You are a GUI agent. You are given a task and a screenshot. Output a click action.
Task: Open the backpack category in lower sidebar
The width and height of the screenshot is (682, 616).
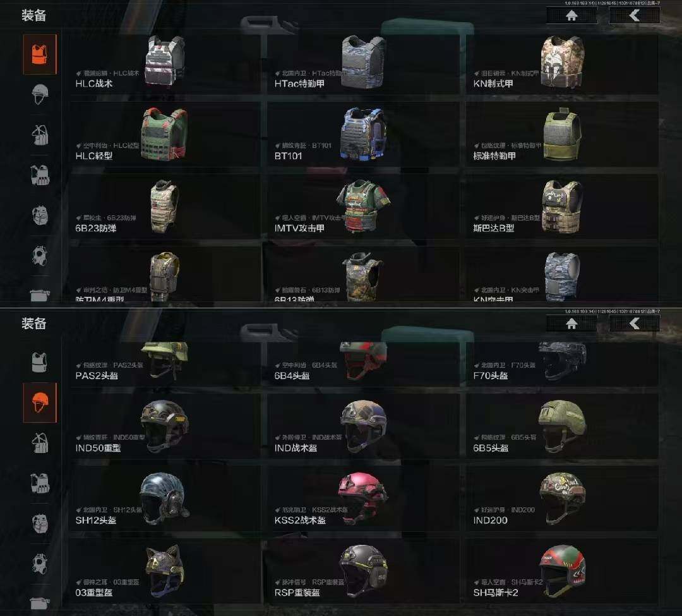coord(40,523)
